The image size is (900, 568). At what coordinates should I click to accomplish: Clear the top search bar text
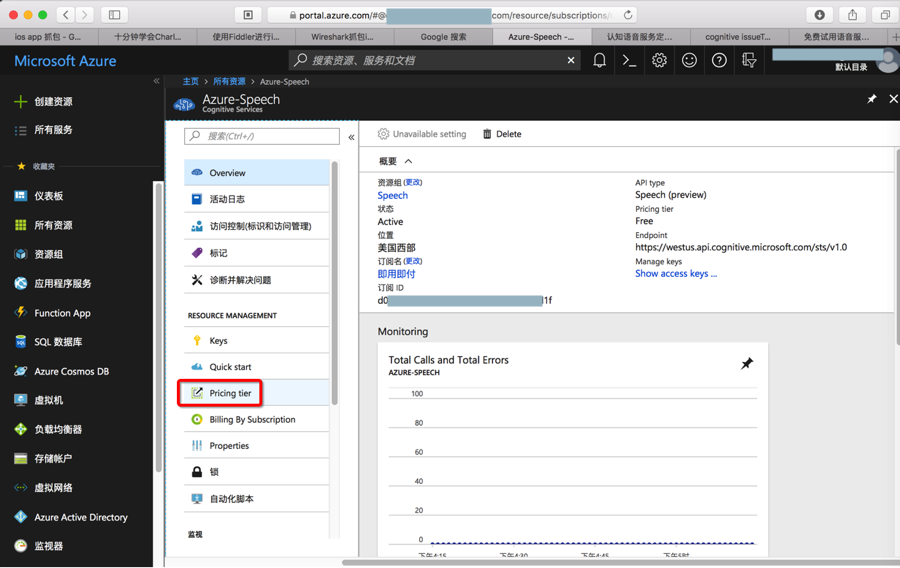571,61
